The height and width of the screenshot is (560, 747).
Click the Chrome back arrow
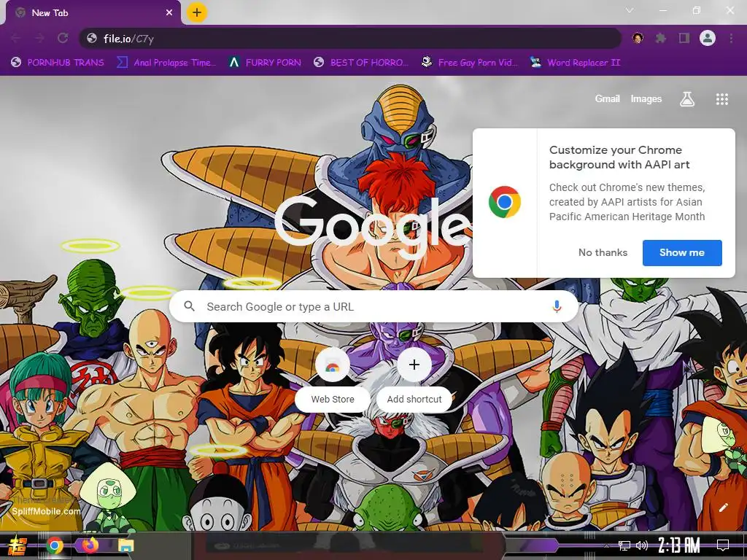(x=16, y=38)
